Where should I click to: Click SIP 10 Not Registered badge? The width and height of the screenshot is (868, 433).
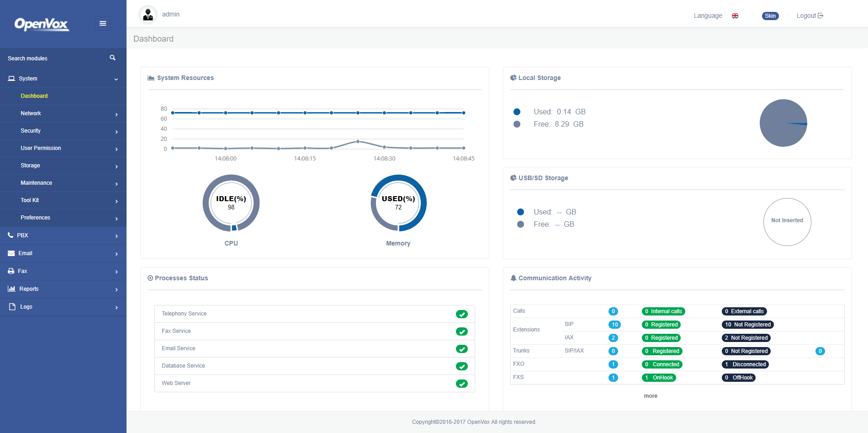[x=748, y=325]
